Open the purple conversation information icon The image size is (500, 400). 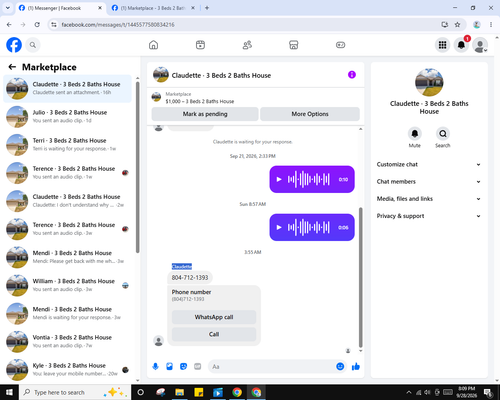pyautogui.click(x=352, y=75)
